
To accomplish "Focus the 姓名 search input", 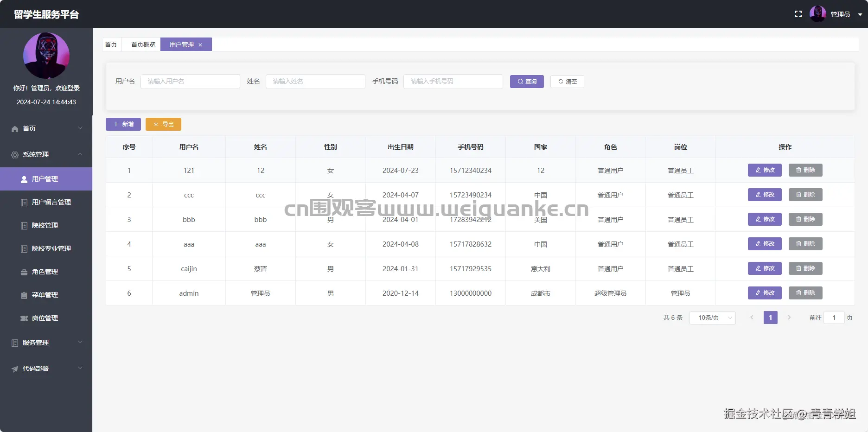I will pyautogui.click(x=315, y=82).
